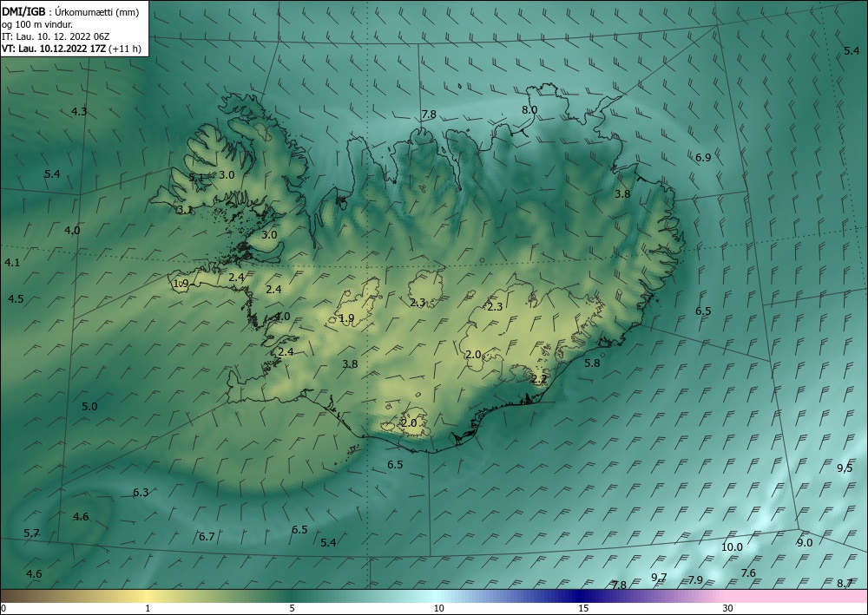Viewport: 868px width, 615px height.
Task: Click the map value '7.9'
Action: point(695,580)
